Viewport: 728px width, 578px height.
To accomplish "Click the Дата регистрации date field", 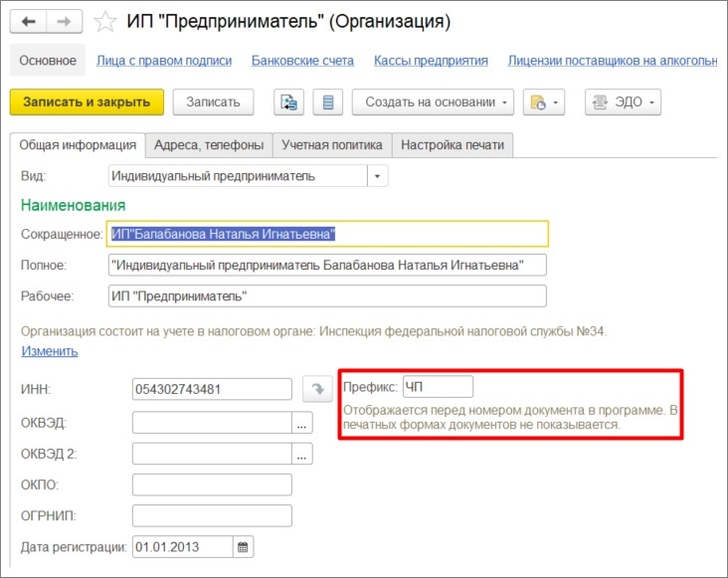I will 182,547.
